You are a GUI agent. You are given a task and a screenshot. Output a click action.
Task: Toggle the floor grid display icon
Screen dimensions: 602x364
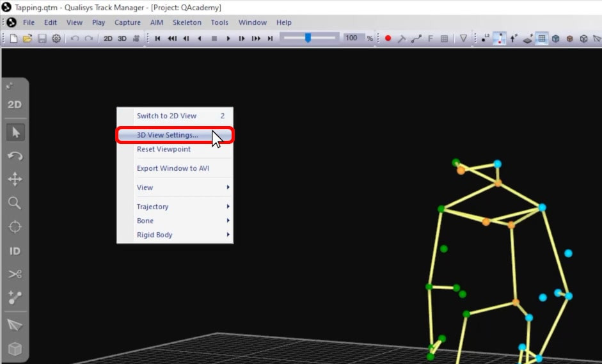click(542, 38)
